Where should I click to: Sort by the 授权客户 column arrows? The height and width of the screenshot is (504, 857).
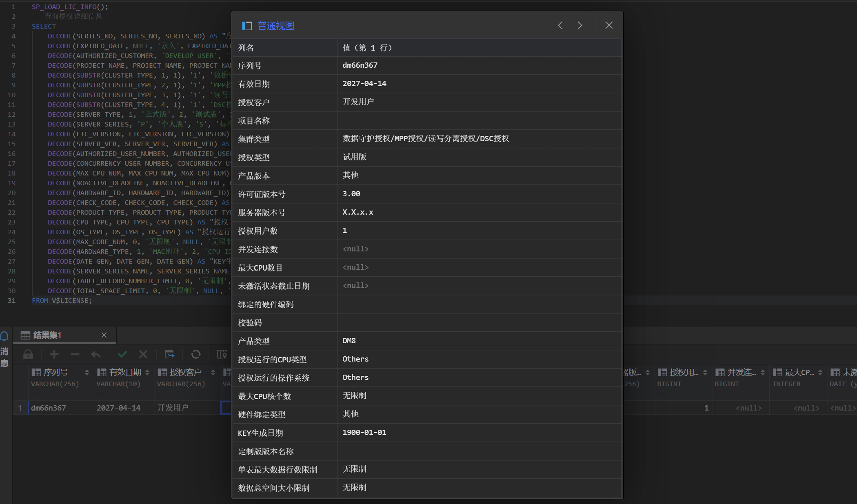pos(213,372)
